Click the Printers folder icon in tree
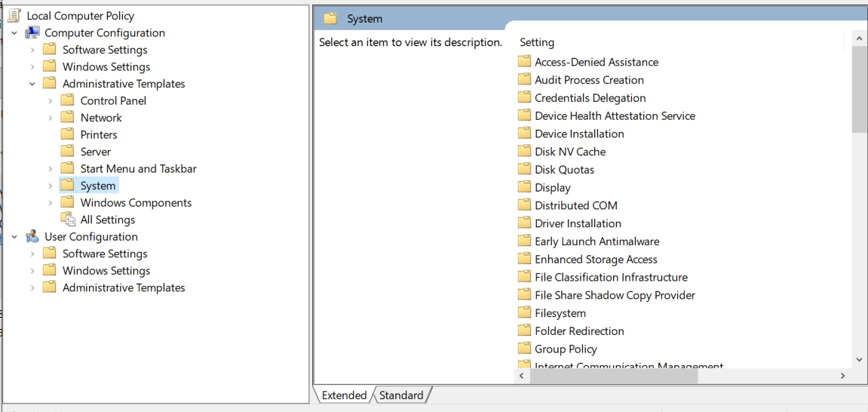Image resolution: width=868 pixels, height=412 pixels. click(68, 134)
